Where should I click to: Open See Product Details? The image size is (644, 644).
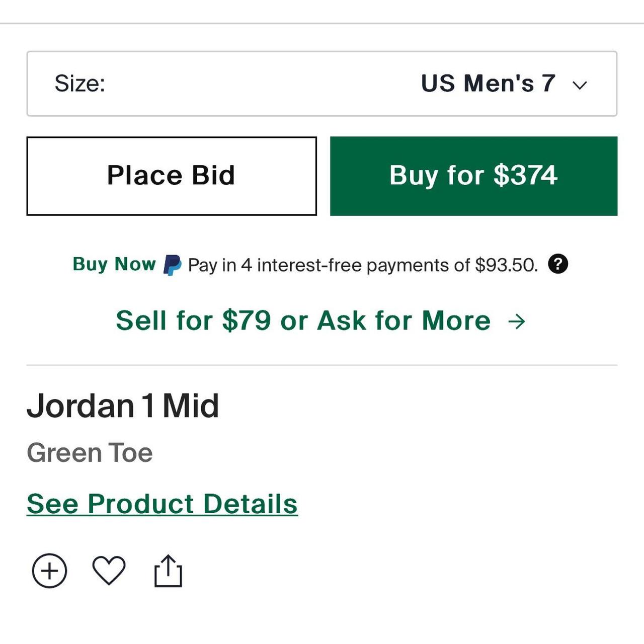point(162,503)
